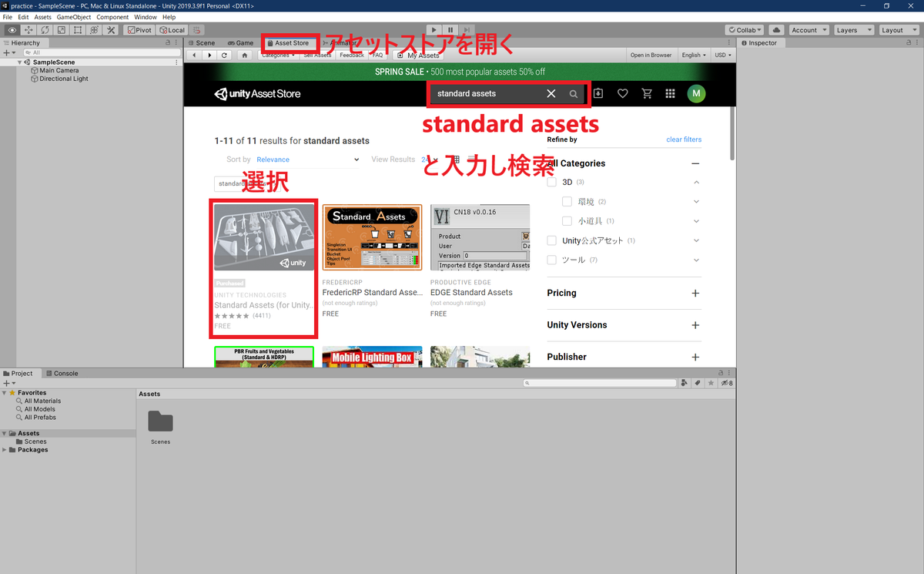
Task: Expand the Packages folder in Project
Action: [5, 450]
